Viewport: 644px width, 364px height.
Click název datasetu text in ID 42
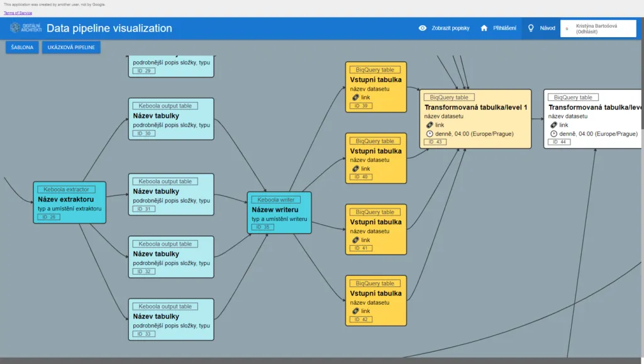[x=370, y=302]
